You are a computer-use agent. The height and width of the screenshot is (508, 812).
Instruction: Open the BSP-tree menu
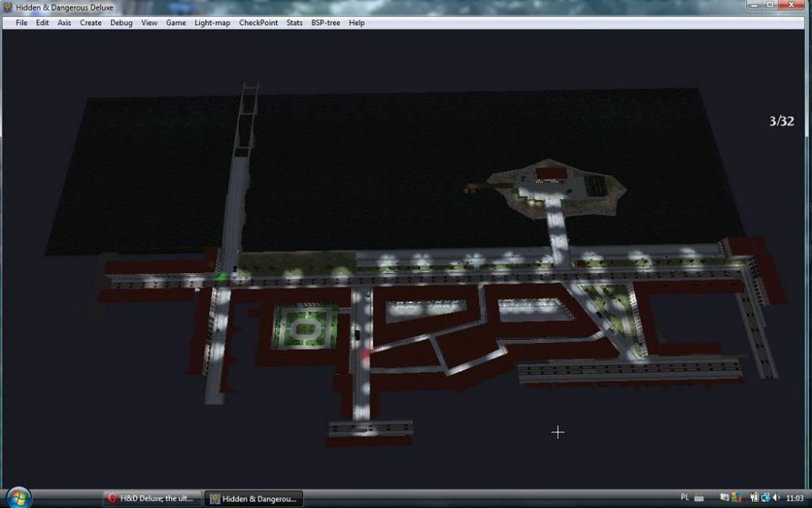[326, 23]
